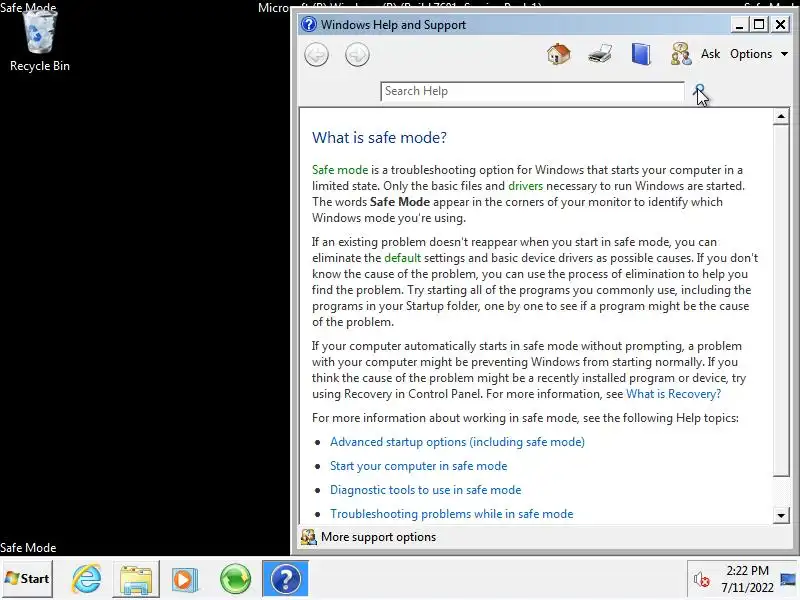Click the clock showing 2:22 PM
Viewport: 800px width, 600px height.
tap(747, 579)
